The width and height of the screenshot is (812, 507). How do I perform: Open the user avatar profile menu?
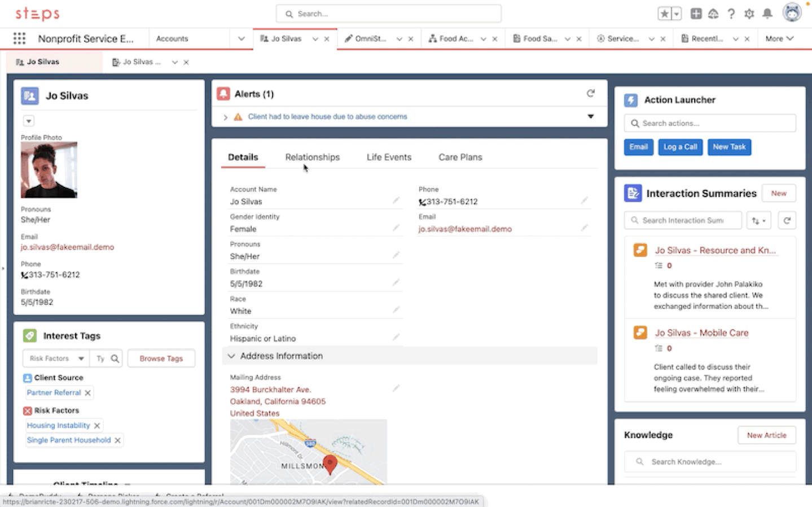pos(792,12)
